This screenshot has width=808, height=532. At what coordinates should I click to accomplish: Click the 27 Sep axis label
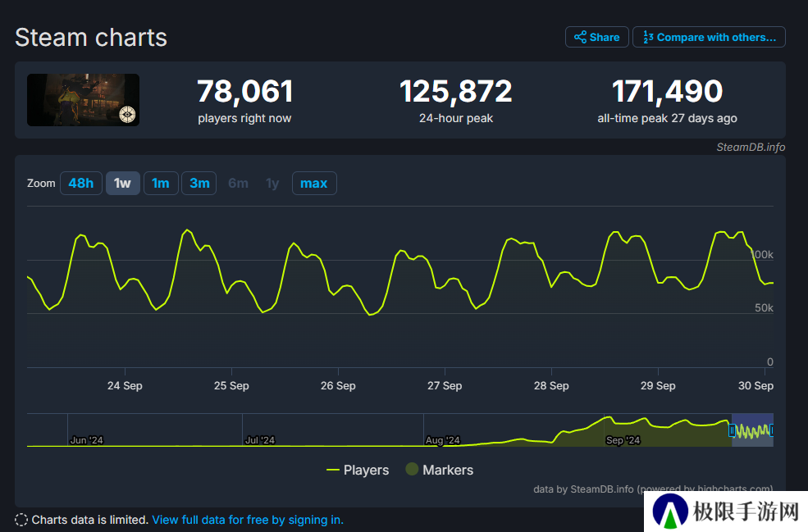coord(445,386)
